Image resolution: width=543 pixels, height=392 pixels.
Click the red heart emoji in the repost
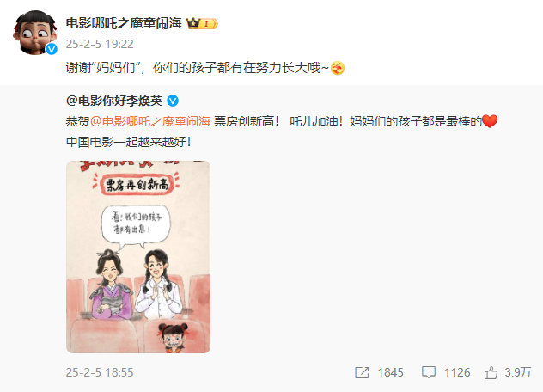click(490, 121)
